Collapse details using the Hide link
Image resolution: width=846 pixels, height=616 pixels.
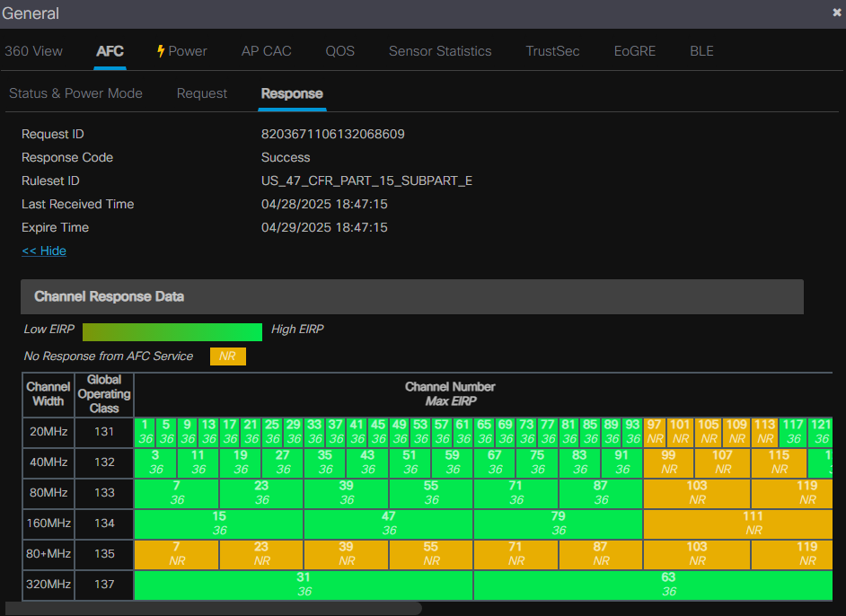pos(44,251)
